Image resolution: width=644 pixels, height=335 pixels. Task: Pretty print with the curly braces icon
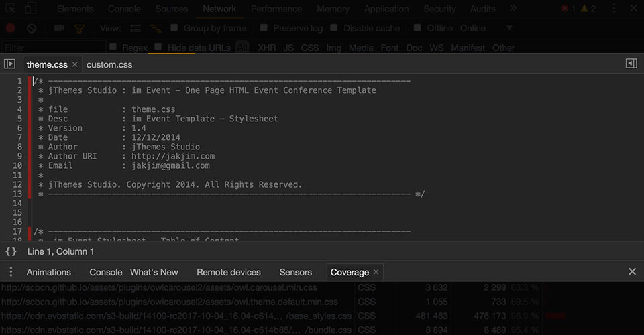click(x=11, y=251)
